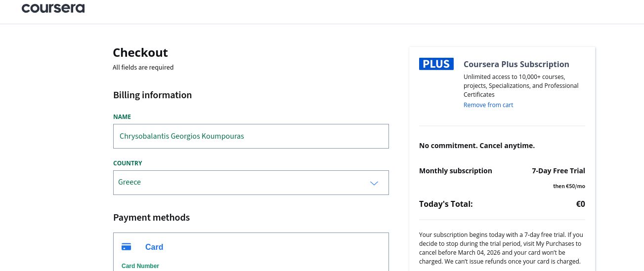644x271 pixels.
Task: Click the €0 total amount
Action: click(580, 204)
